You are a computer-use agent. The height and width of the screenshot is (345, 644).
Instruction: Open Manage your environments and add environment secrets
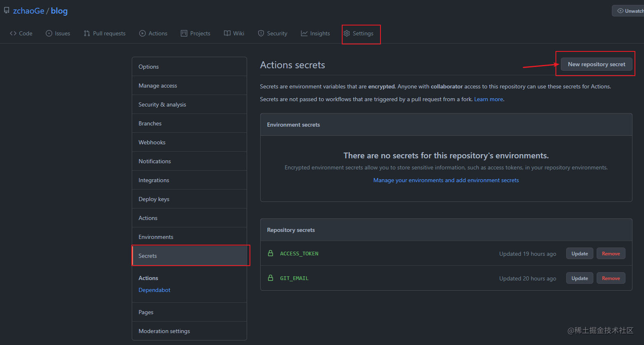point(446,180)
